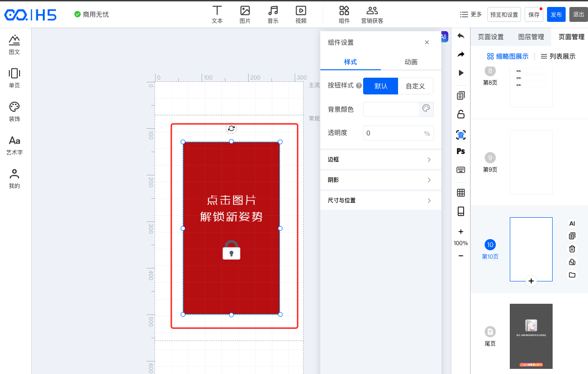
Task: Select the 第8页 thumbnail
Action: click(x=531, y=87)
